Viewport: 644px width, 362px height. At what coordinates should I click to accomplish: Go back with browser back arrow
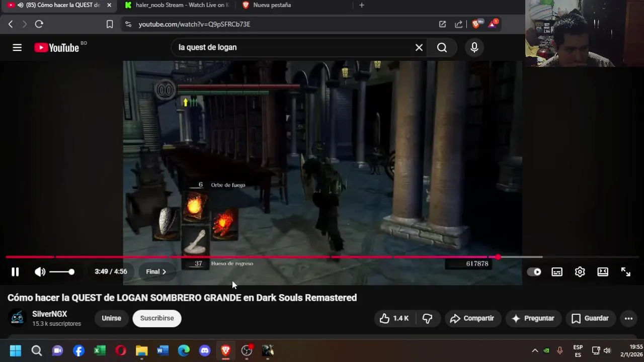coord(11,24)
